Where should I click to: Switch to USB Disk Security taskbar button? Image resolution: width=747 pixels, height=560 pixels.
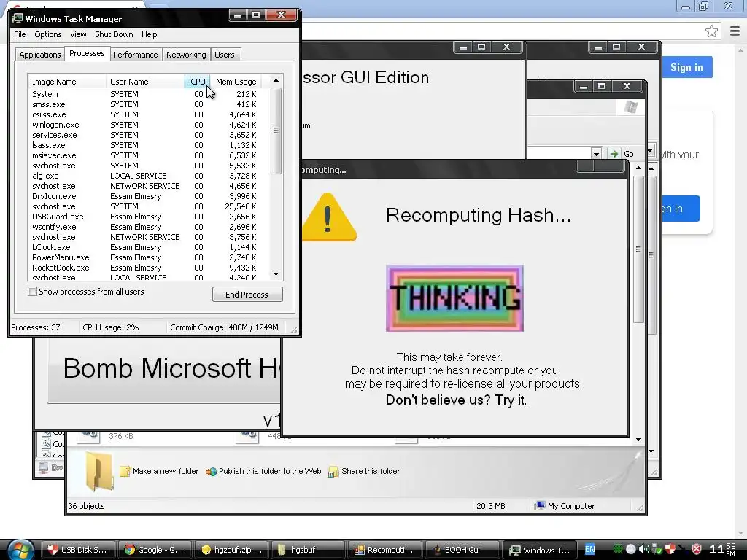point(78,550)
